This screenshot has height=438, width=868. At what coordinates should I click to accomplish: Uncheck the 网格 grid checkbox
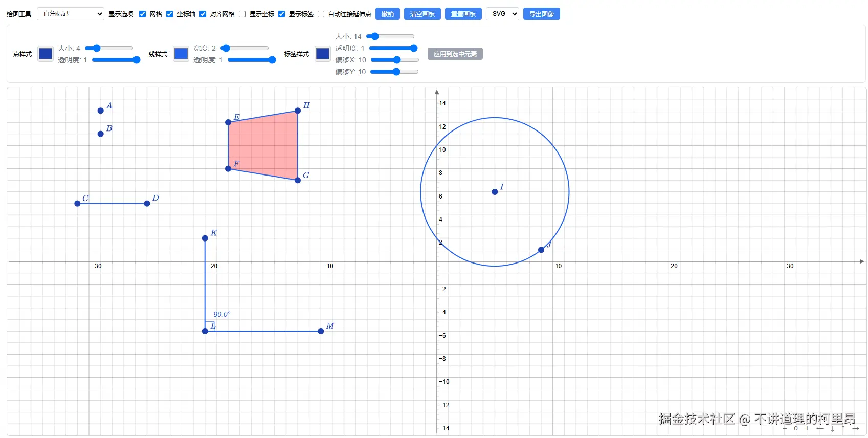(143, 14)
